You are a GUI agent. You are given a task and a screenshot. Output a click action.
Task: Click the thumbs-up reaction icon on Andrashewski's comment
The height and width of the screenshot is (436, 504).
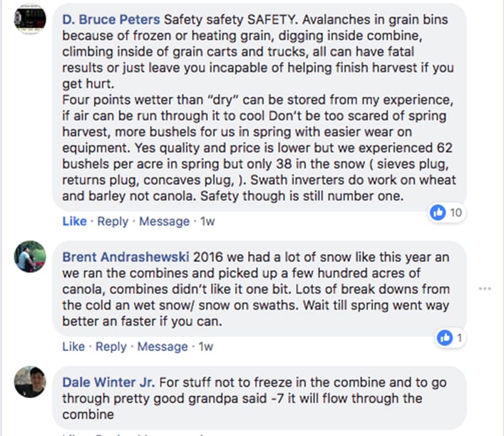coord(445,338)
